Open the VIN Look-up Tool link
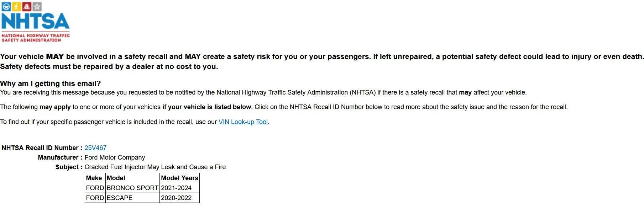644x220 pixels. pyautogui.click(x=243, y=122)
